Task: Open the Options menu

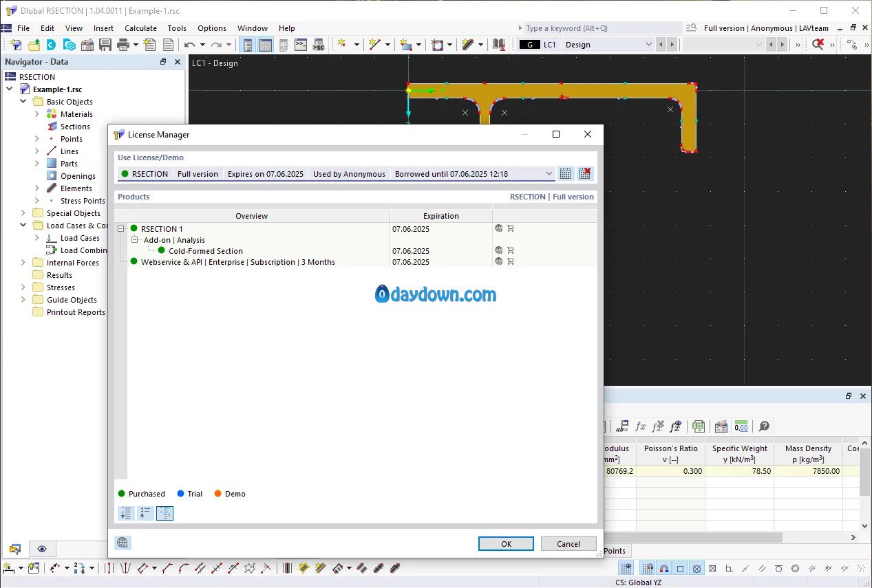Action: tap(212, 28)
